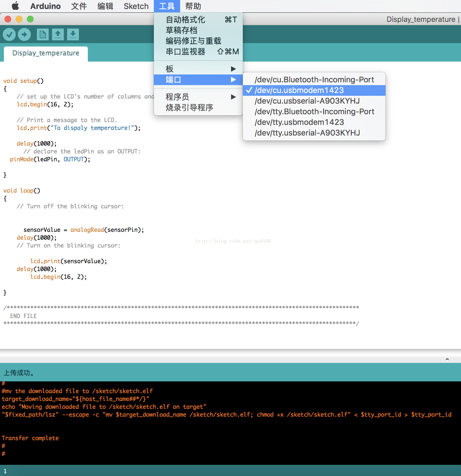Open the Sketch menu
Screen dimensions: 461x476
point(136,6)
